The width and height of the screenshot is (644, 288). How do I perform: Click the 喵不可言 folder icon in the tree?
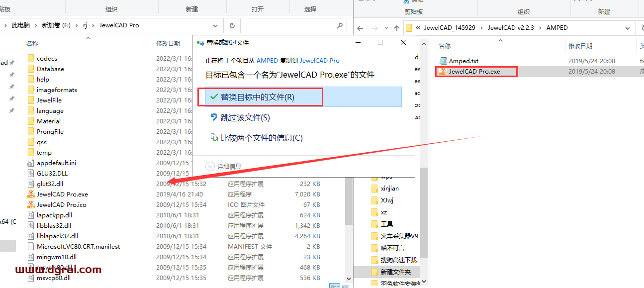[375, 248]
